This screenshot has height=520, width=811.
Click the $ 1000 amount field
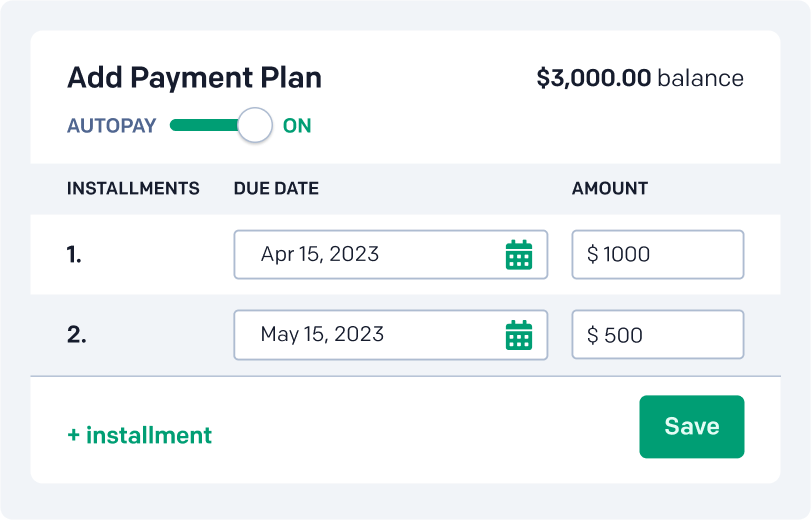pos(657,255)
